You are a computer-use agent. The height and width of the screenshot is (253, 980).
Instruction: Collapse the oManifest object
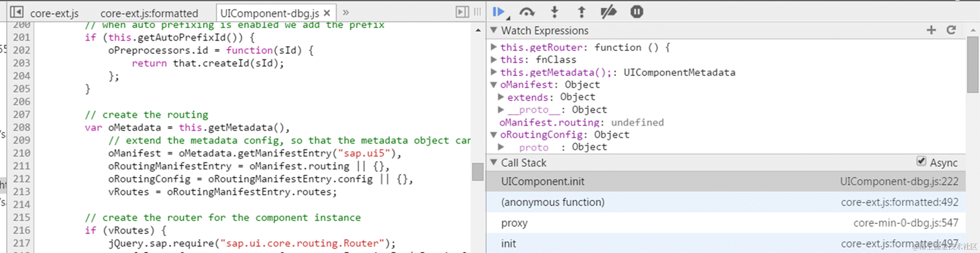[x=494, y=85]
